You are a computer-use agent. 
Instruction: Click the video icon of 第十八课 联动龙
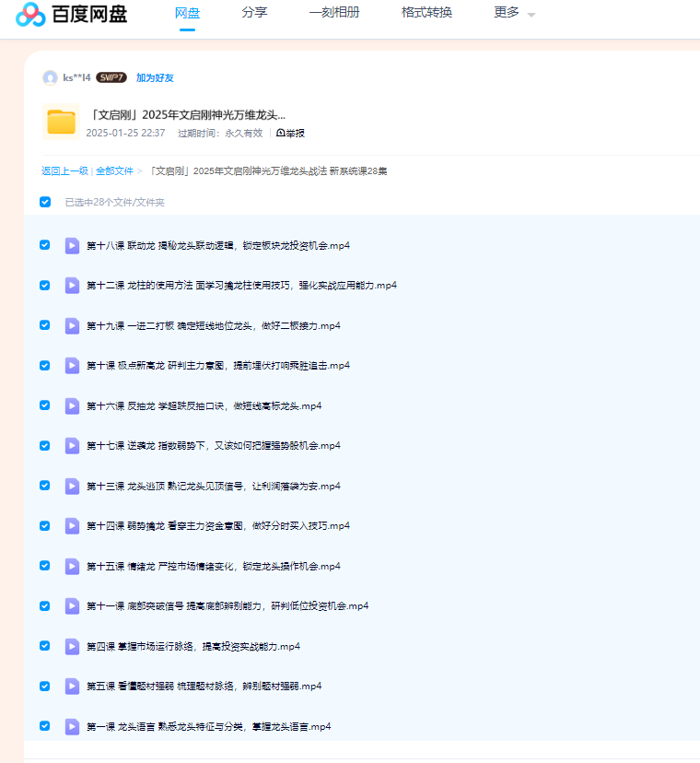tap(72, 246)
